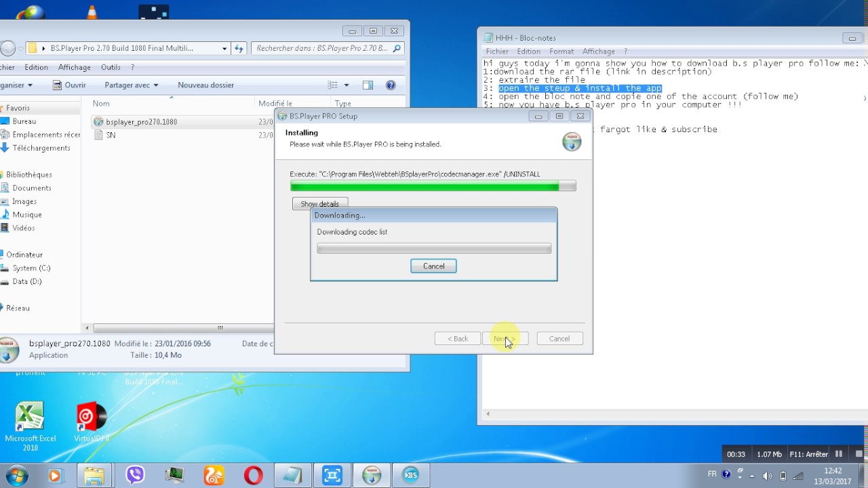This screenshot has width=868, height=488.
Task: Select System (C:) drive
Action: point(31,268)
